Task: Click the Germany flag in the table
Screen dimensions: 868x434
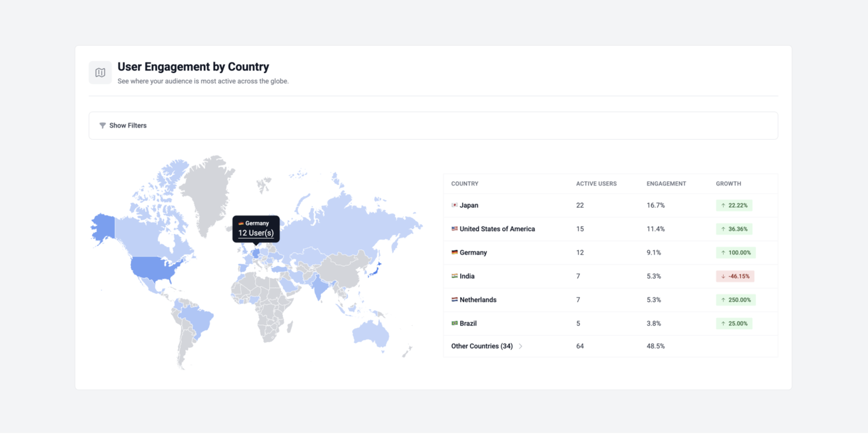Action: click(455, 252)
